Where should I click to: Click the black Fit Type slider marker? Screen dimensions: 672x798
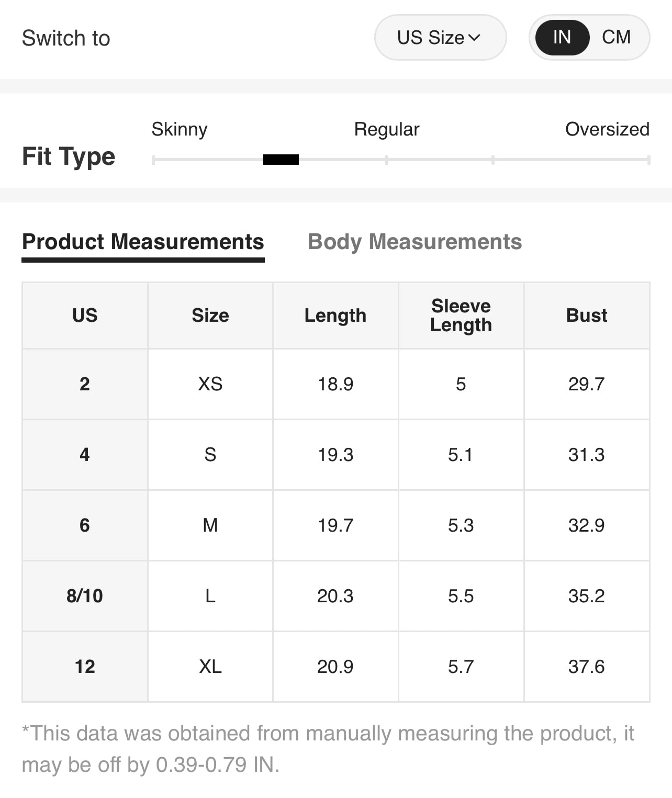tap(281, 160)
